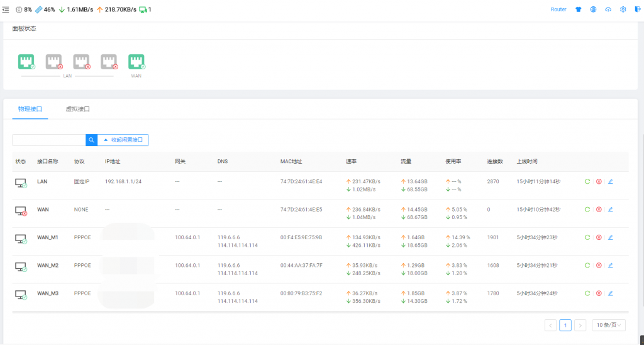The width and height of the screenshot is (644, 345).
Task: Open the skin theme shirt icon
Action: [579, 9]
